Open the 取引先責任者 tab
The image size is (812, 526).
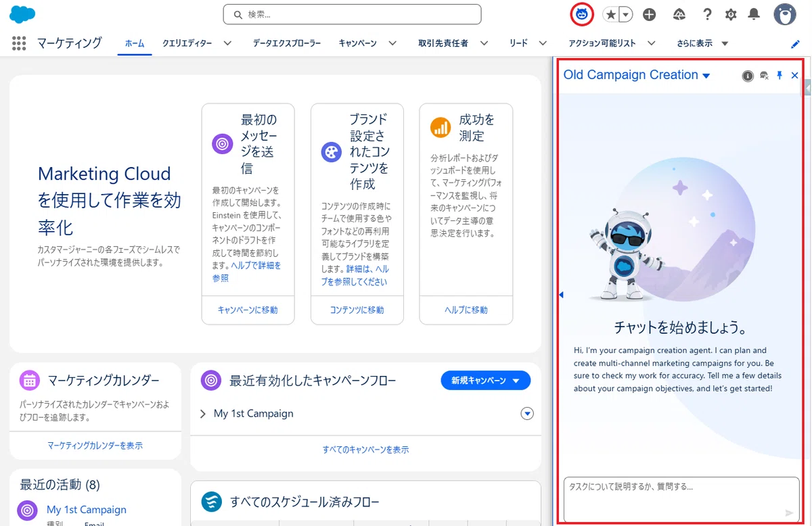click(443, 43)
